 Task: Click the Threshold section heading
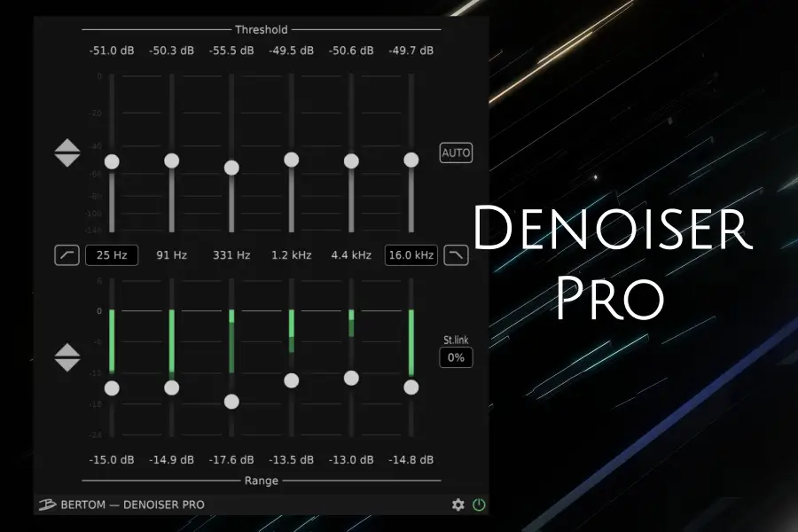coord(261,29)
